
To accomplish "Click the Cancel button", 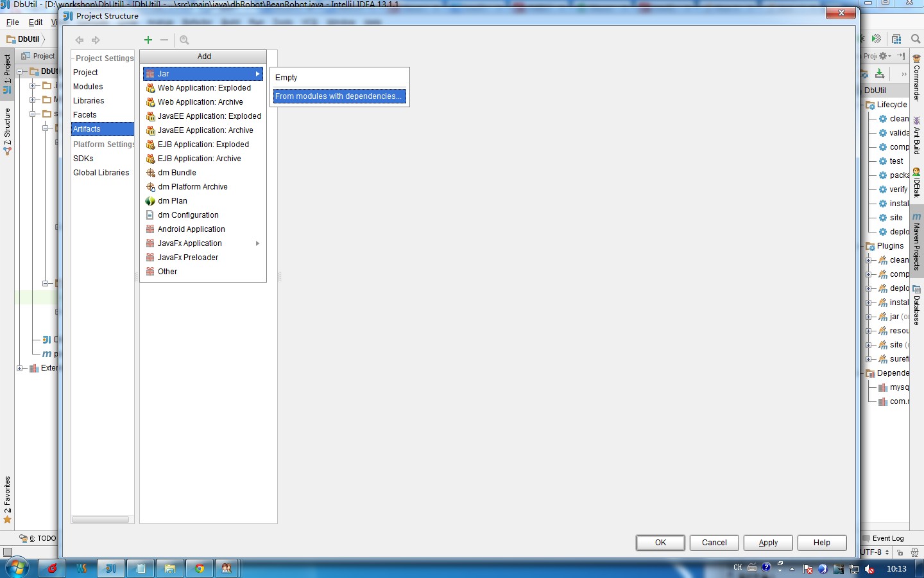I will (714, 543).
